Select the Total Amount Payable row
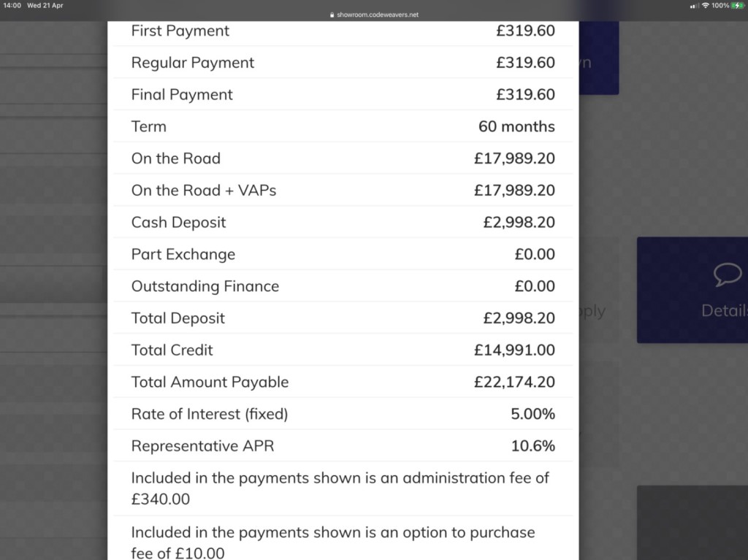The width and height of the screenshot is (748, 560). click(x=343, y=382)
